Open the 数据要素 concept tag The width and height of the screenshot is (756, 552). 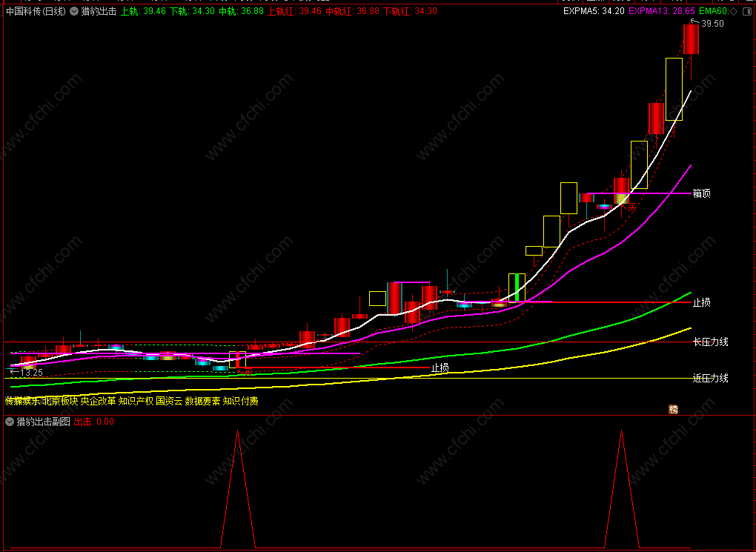(202, 401)
